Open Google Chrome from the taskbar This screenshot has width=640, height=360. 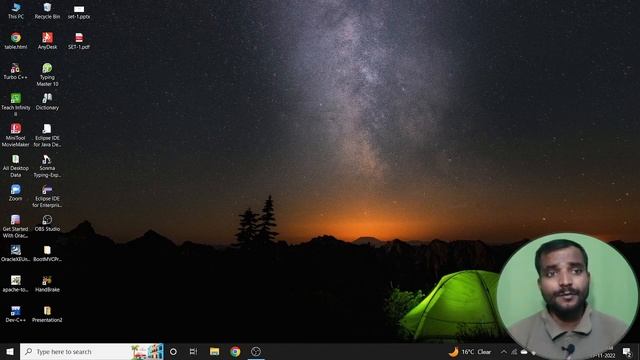pyautogui.click(x=235, y=351)
